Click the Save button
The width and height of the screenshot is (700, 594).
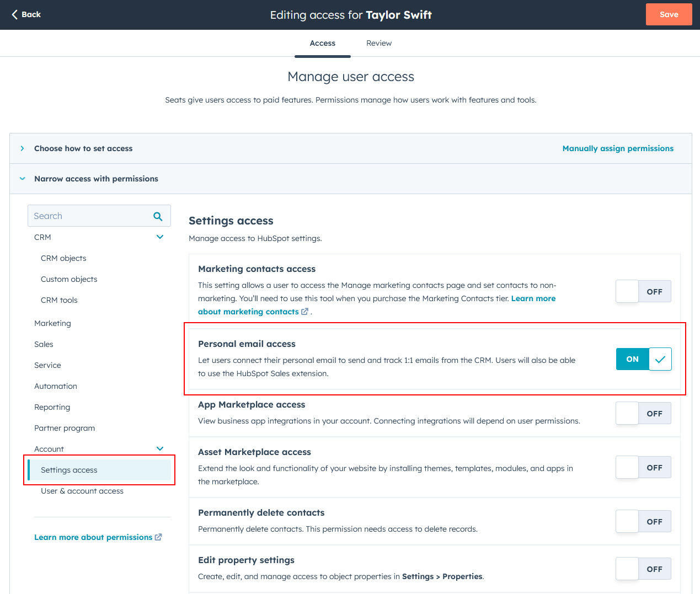click(669, 14)
